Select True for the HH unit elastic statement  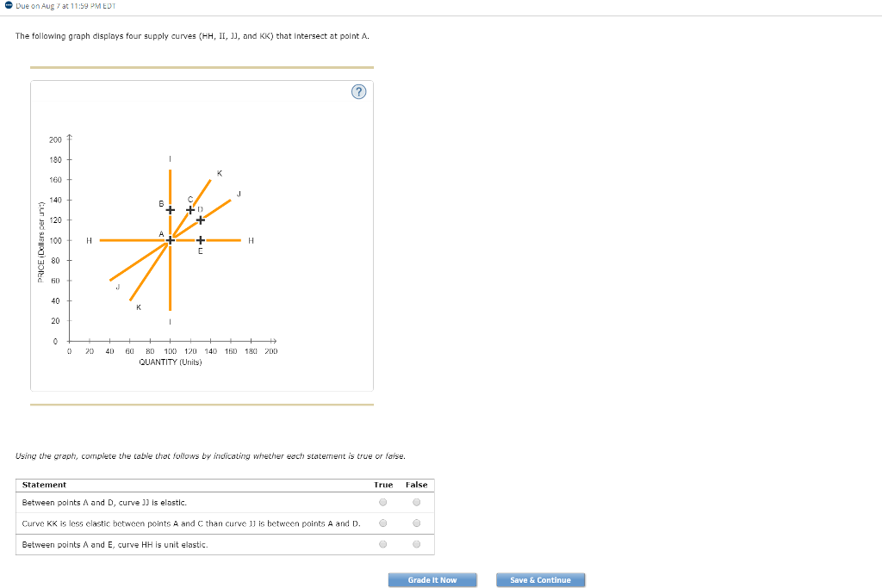pyautogui.click(x=382, y=543)
